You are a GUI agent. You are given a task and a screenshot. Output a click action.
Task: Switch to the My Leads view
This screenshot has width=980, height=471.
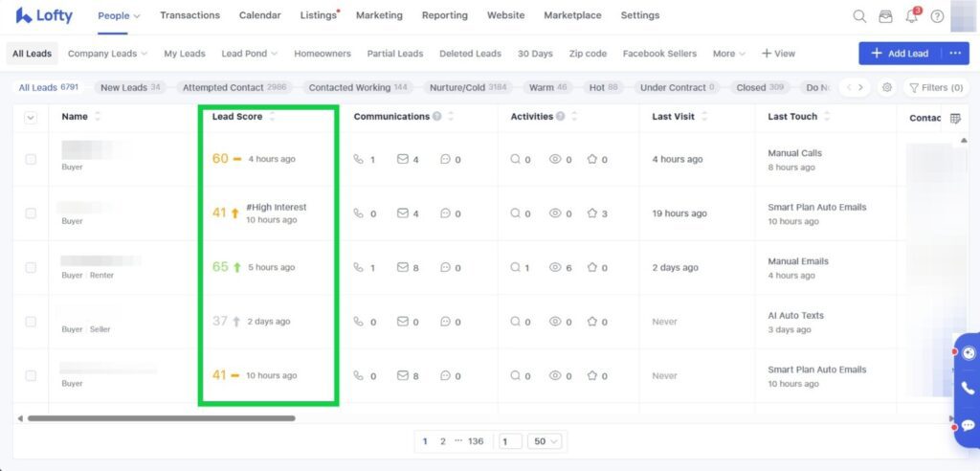point(185,54)
